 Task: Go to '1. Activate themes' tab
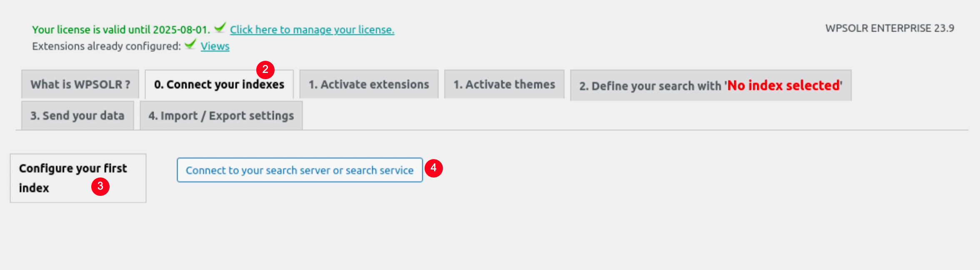(x=504, y=84)
